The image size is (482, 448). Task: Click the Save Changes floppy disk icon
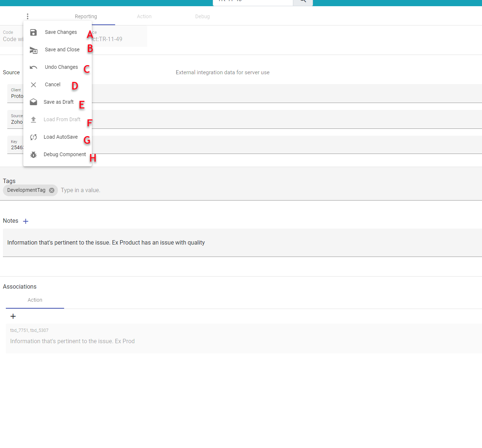coord(34,32)
